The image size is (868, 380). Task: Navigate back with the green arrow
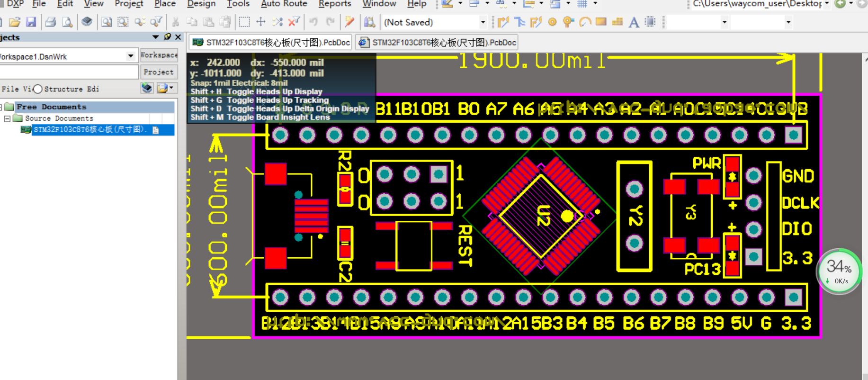point(840,4)
